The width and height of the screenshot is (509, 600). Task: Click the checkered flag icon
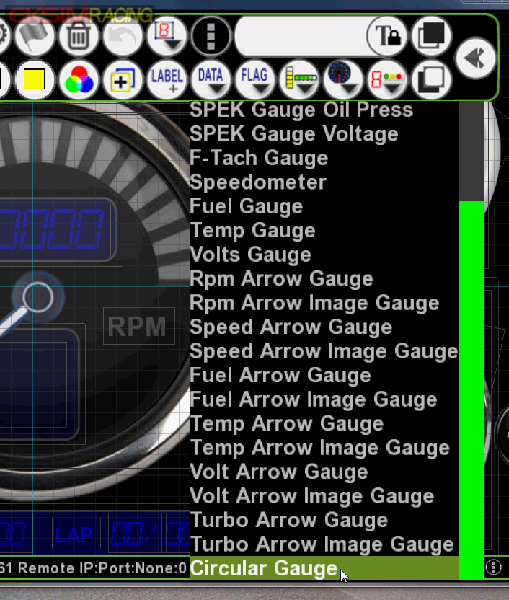click(x=34, y=36)
